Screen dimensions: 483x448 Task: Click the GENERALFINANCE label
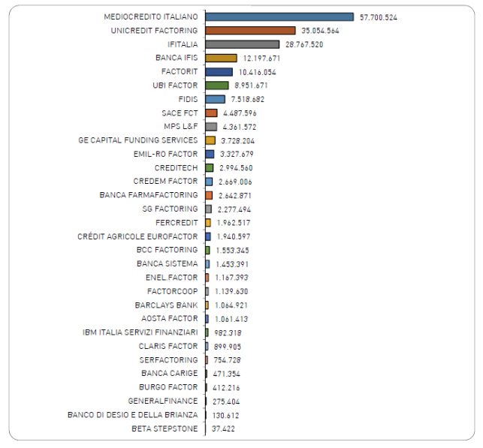(x=163, y=401)
